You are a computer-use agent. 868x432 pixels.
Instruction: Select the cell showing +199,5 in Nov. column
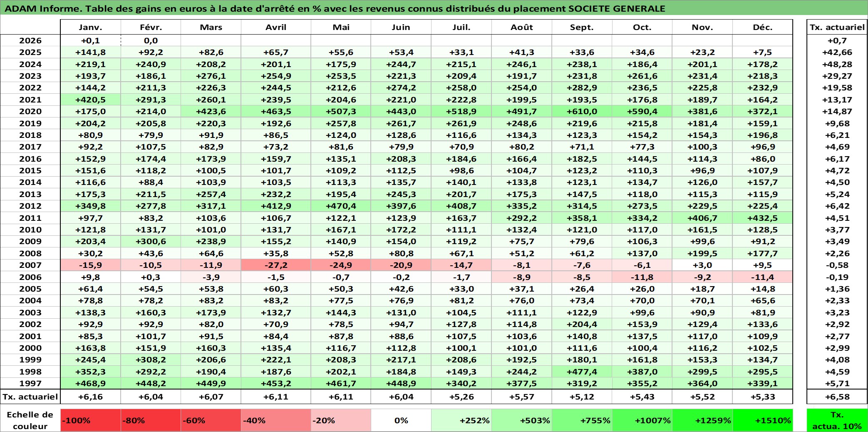click(x=702, y=253)
